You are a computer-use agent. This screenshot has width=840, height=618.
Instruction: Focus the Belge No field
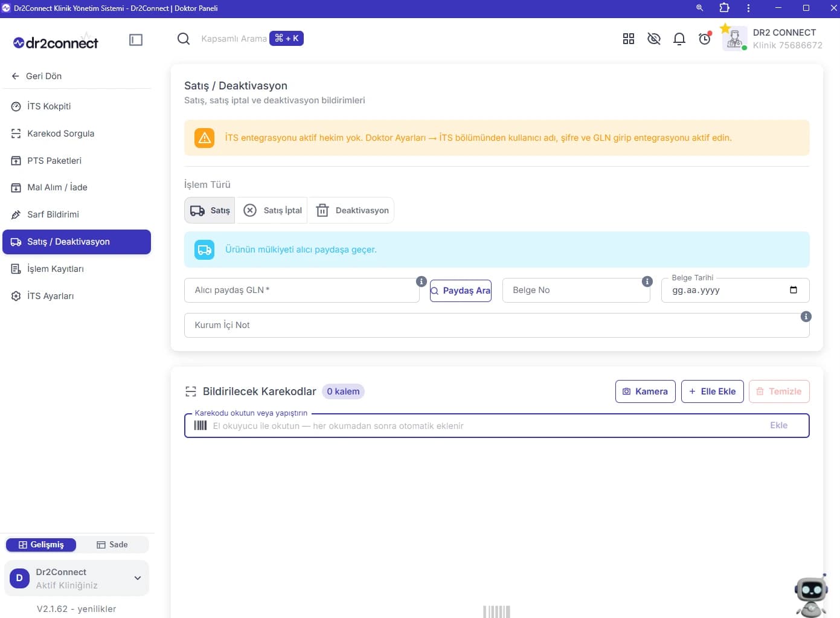[x=576, y=290]
